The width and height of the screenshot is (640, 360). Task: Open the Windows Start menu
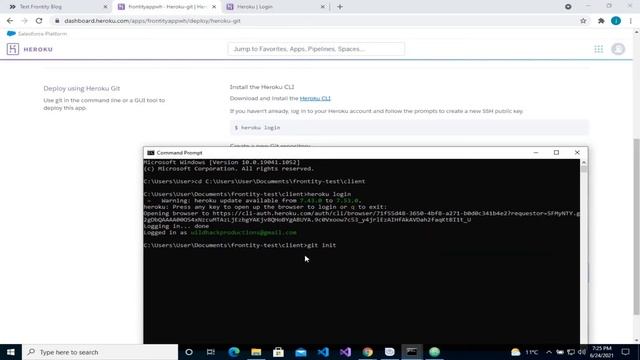point(11,352)
